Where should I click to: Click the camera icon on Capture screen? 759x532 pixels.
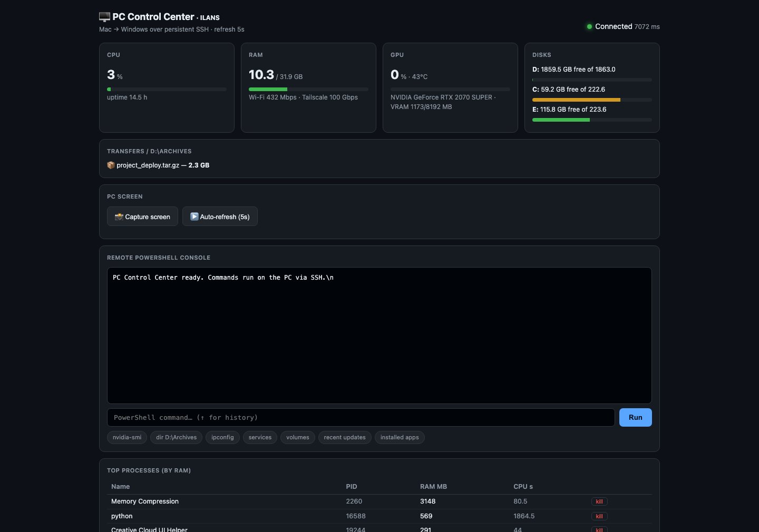119,216
